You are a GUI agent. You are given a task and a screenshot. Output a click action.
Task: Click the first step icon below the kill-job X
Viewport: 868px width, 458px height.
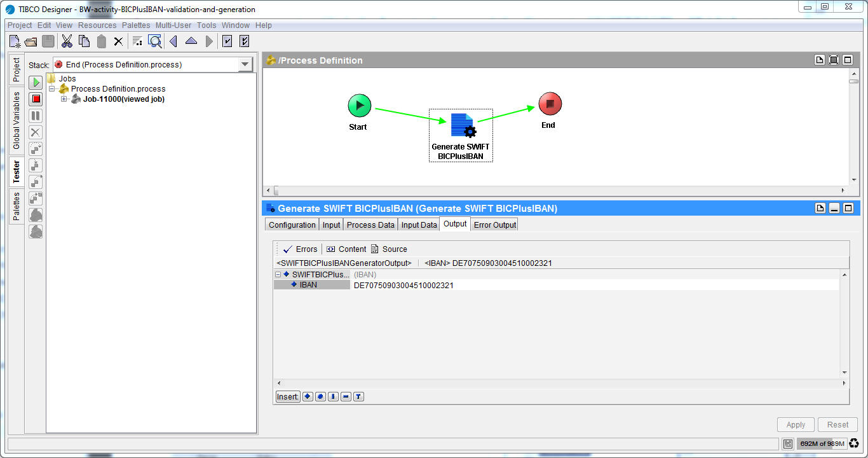click(x=36, y=149)
